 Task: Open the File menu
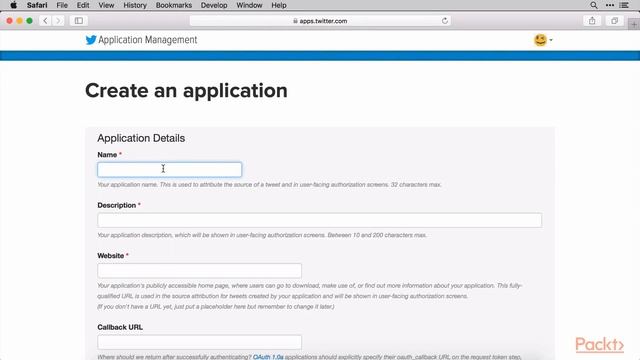click(62, 5)
